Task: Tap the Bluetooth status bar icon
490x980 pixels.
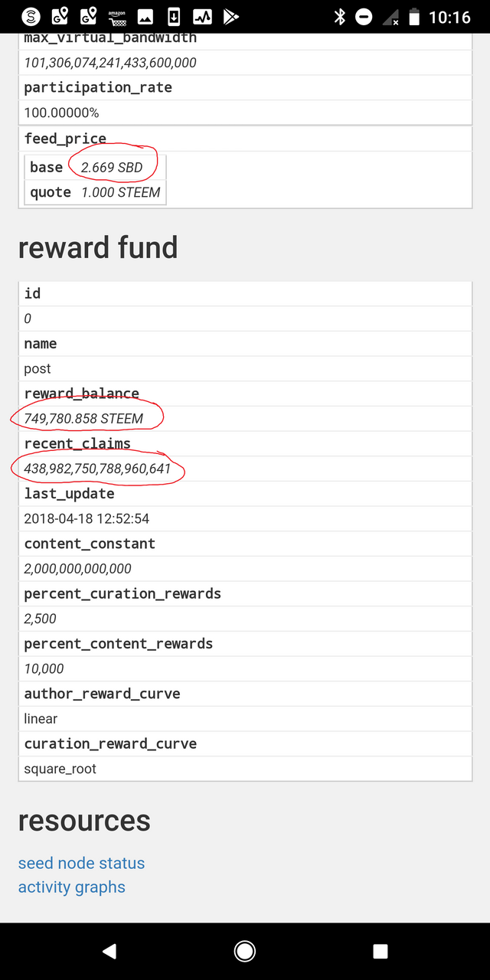Action: pos(340,16)
